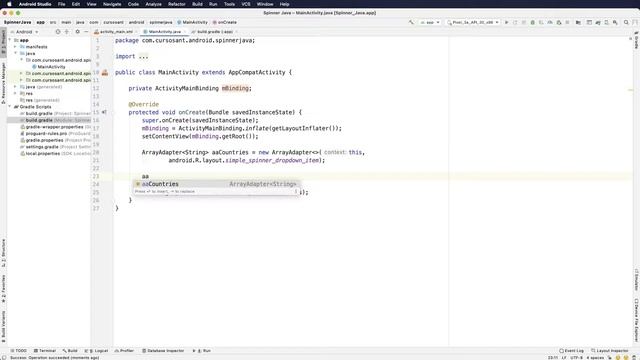This screenshot has height=360, width=640.
Task: Expand the java (generated) folder
Action: (x=16, y=87)
